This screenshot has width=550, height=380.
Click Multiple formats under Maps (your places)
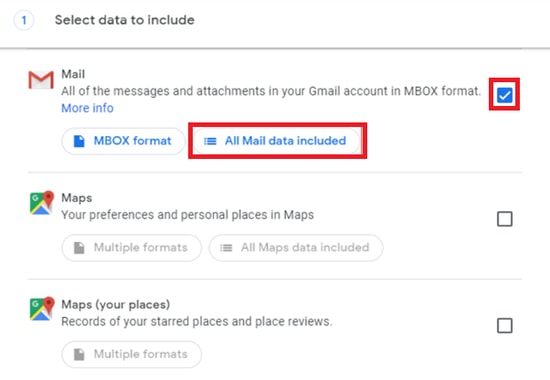pos(132,354)
